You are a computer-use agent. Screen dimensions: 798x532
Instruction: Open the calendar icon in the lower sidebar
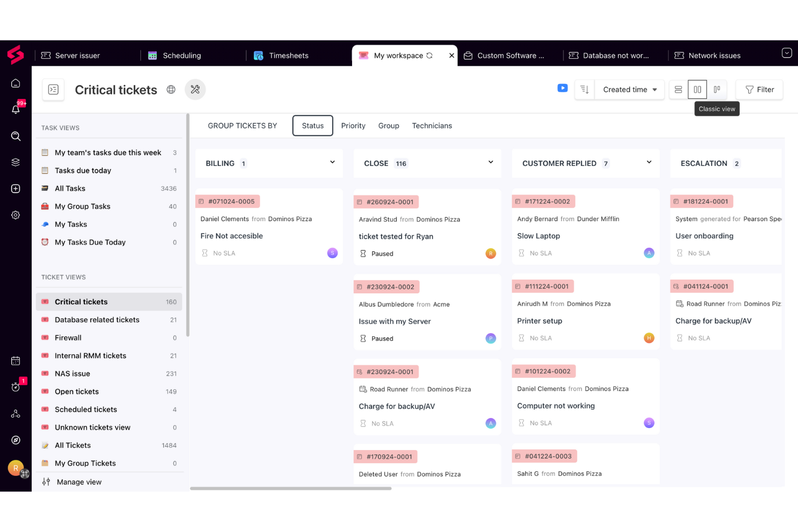click(x=16, y=361)
